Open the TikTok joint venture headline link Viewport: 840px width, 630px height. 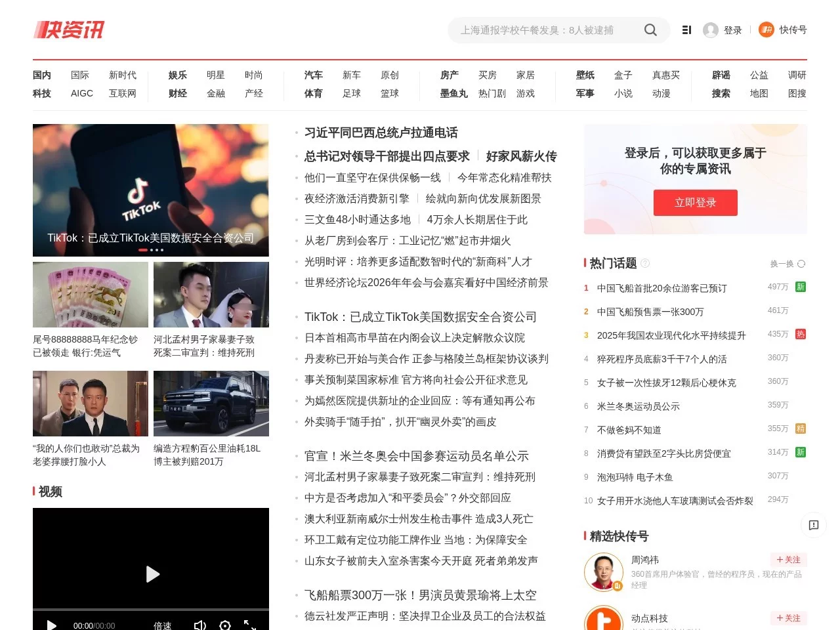pos(421,317)
